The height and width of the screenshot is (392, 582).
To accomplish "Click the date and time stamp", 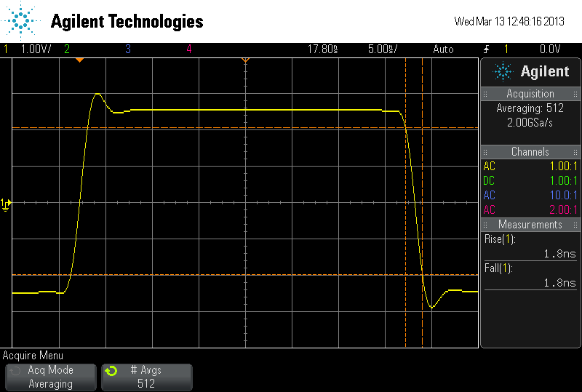I will click(x=509, y=21).
